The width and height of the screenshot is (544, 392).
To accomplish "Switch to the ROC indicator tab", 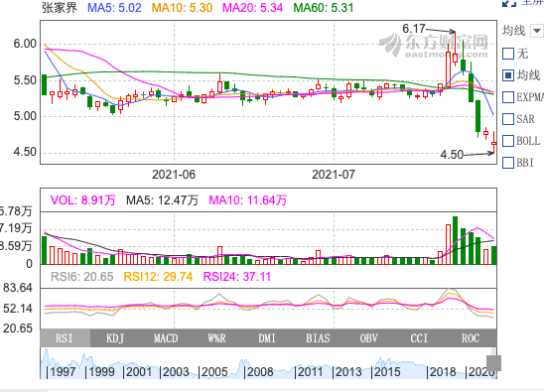I will coord(471,338).
